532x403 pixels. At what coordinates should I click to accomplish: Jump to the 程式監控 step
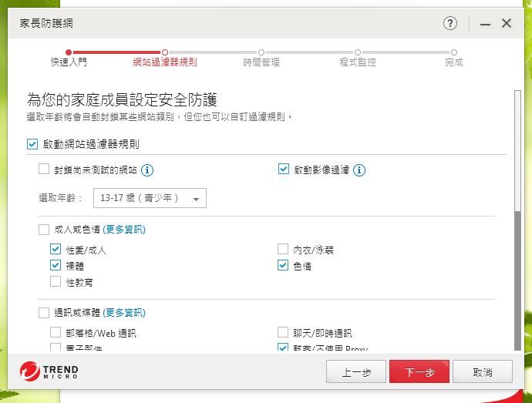[x=358, y=61]
